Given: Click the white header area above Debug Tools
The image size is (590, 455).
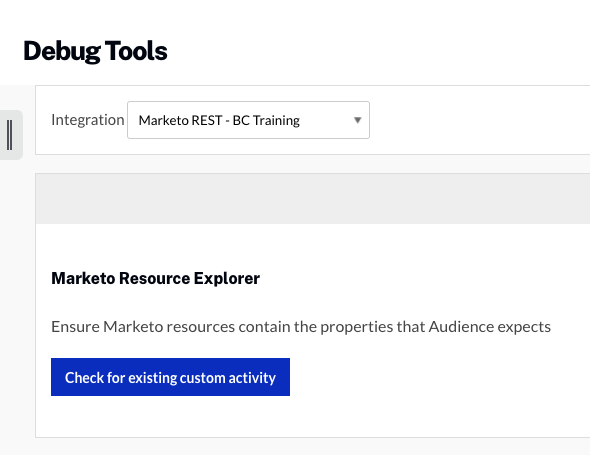Looking at the screenshot, I should [295, 17].
